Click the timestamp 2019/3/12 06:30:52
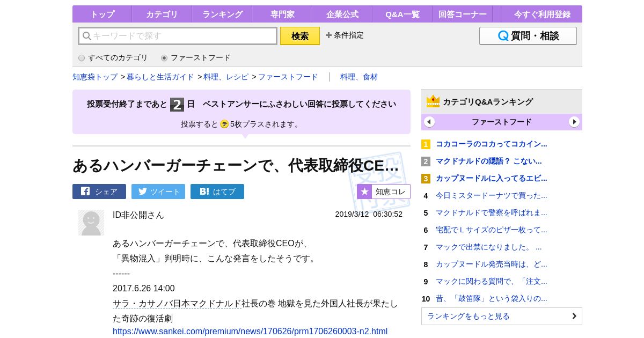 (369, 214)
